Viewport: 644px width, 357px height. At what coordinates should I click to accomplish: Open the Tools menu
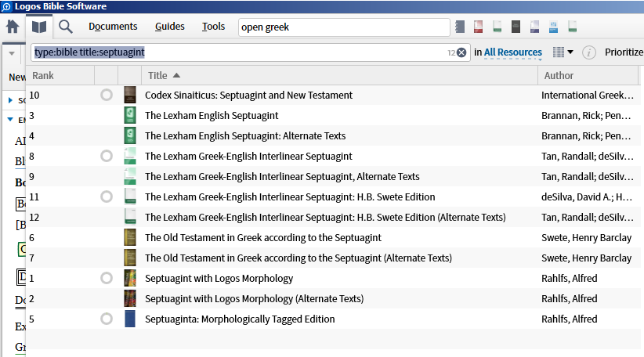(x=213, y=27)
